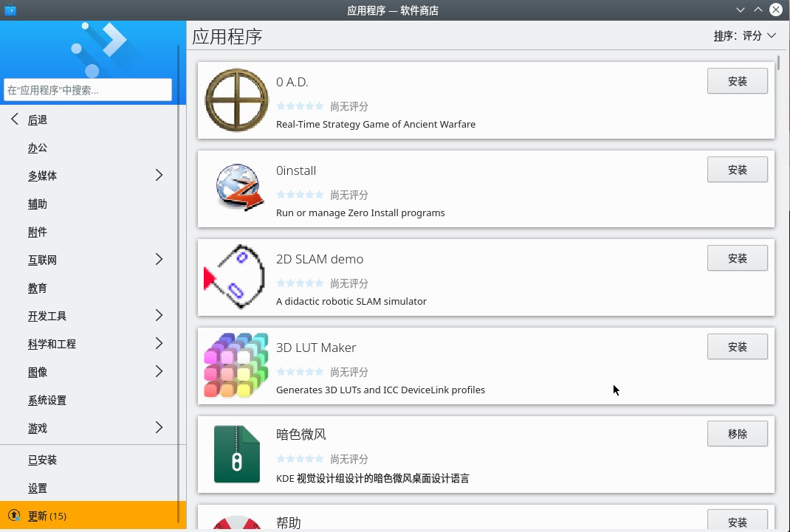Click the update icon next to 更新 (15)
The image size is (790, 532).
coord(14,515)
